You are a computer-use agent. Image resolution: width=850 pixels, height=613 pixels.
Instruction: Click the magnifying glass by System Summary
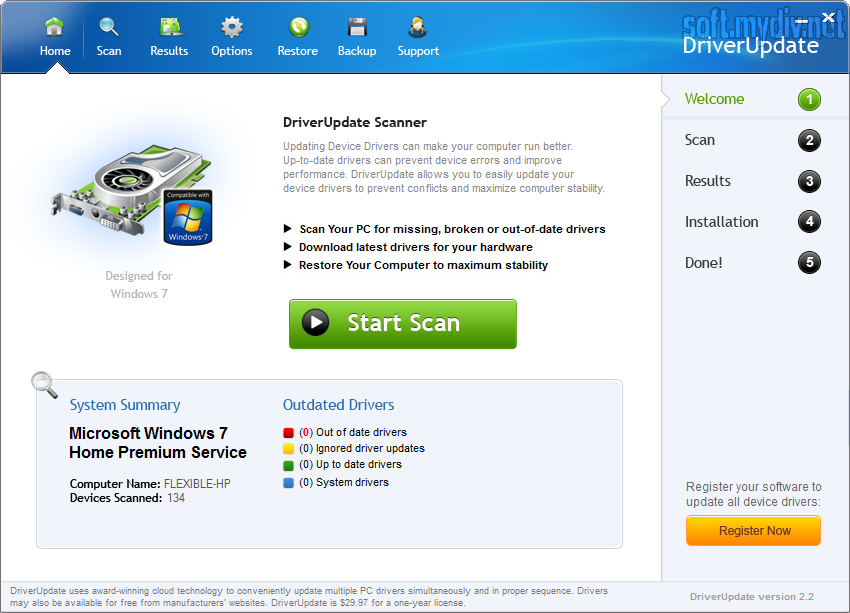coord(44,384)
